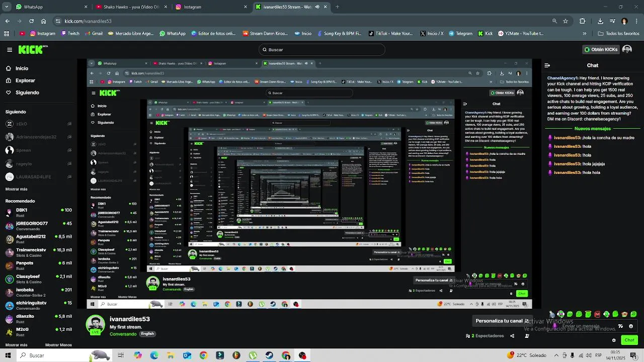
Task: Open recommended channel Agustabell212
Action: 38,239
